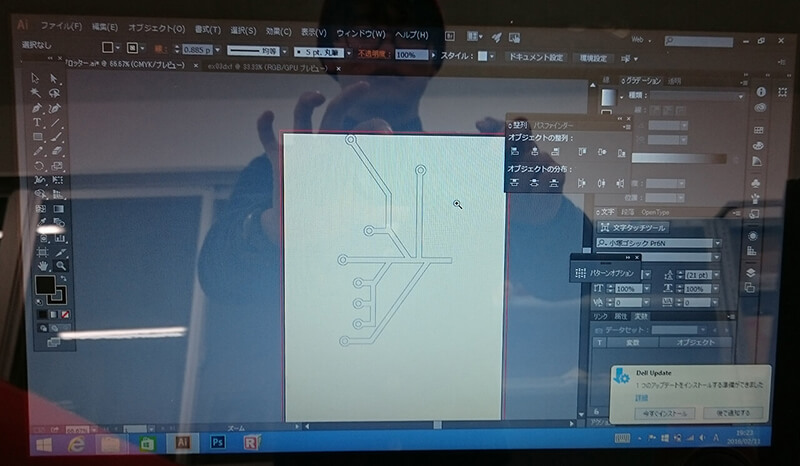Open the stroke weight dropdown arrow
The height and width of the screenshot is (466, 800).
(x=217, y=50)
